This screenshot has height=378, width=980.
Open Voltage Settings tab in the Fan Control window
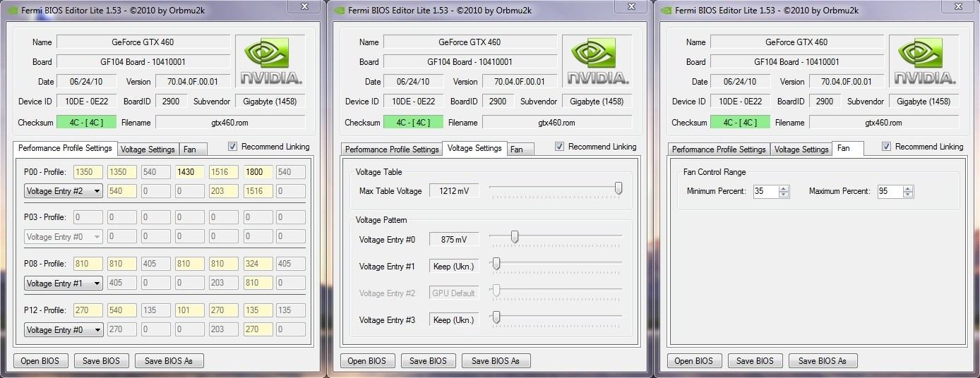(x=801, y=150)
